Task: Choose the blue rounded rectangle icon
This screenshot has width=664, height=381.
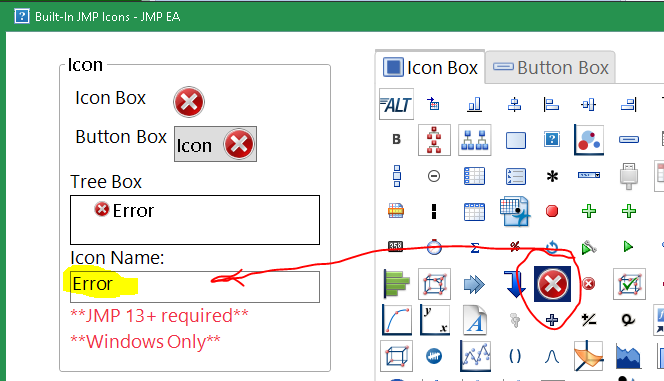Action: (515, 140)
